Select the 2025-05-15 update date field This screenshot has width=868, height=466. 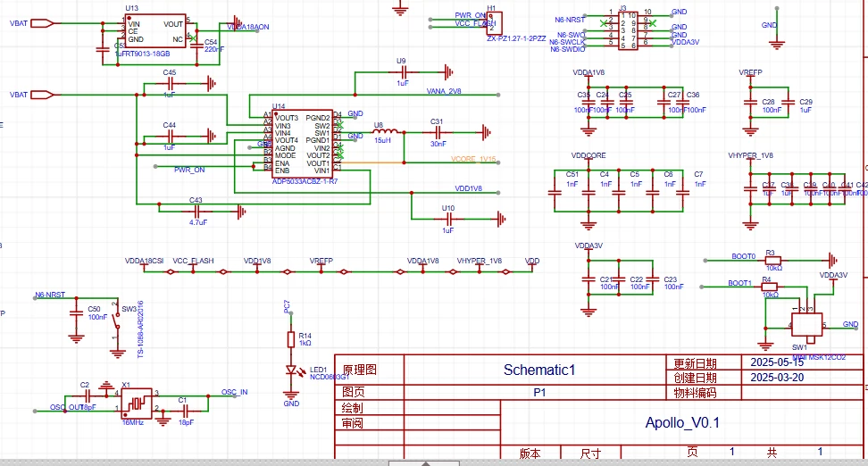(x=802, y=362)
